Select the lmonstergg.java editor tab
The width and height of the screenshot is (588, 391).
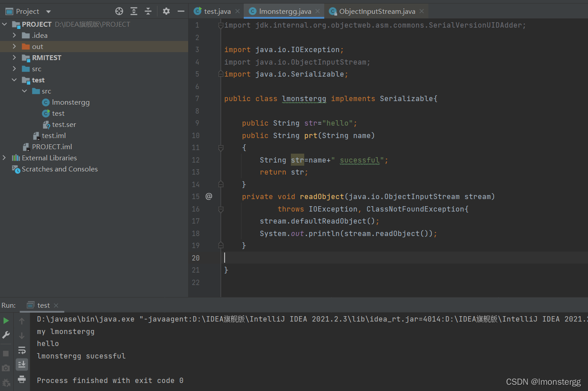(x=285, y=11)
